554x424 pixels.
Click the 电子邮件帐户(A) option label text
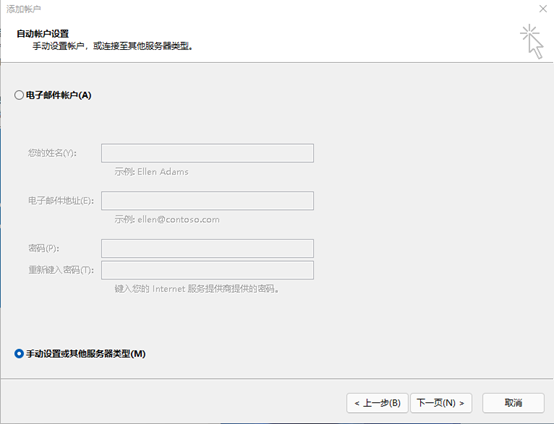pos(59,95)
